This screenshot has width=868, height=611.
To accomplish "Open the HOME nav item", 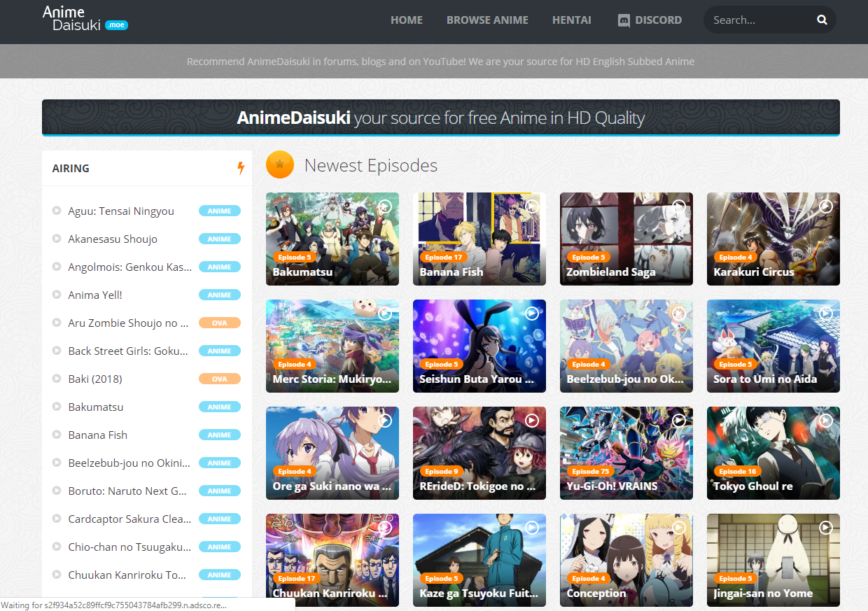I will tap(407, 20).
